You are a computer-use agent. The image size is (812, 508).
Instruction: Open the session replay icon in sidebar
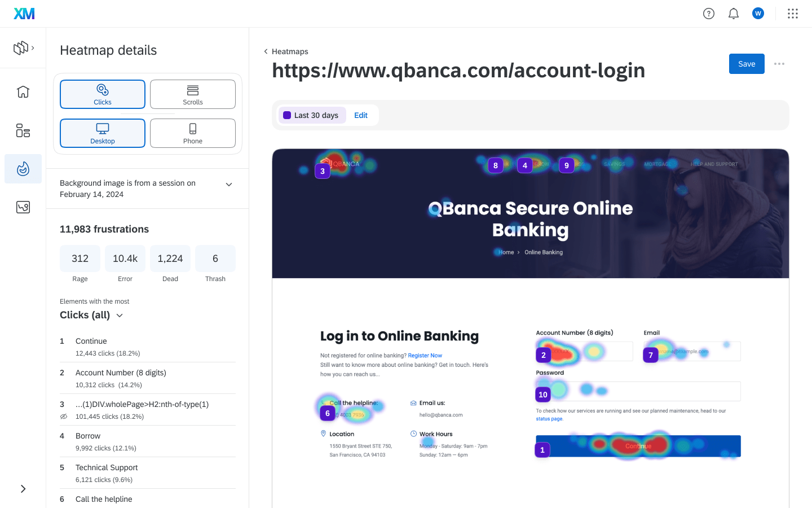(23, 207)
